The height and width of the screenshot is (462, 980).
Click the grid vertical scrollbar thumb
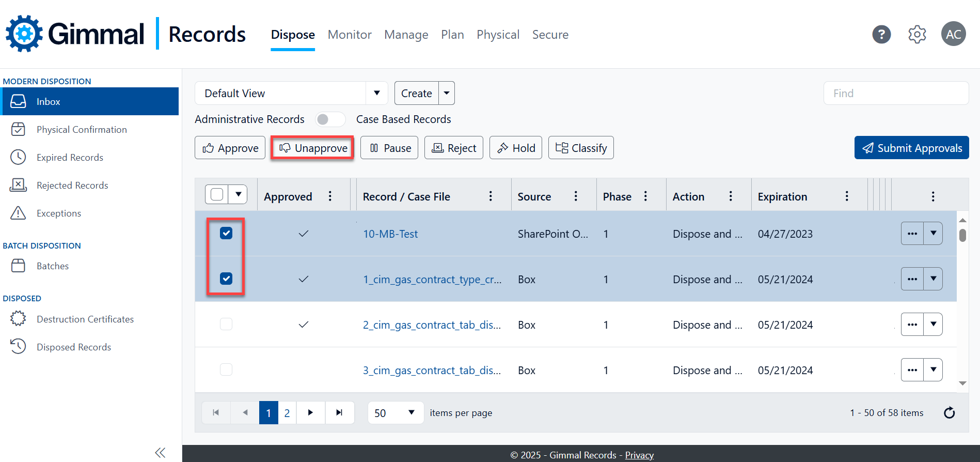click(962, 235)
